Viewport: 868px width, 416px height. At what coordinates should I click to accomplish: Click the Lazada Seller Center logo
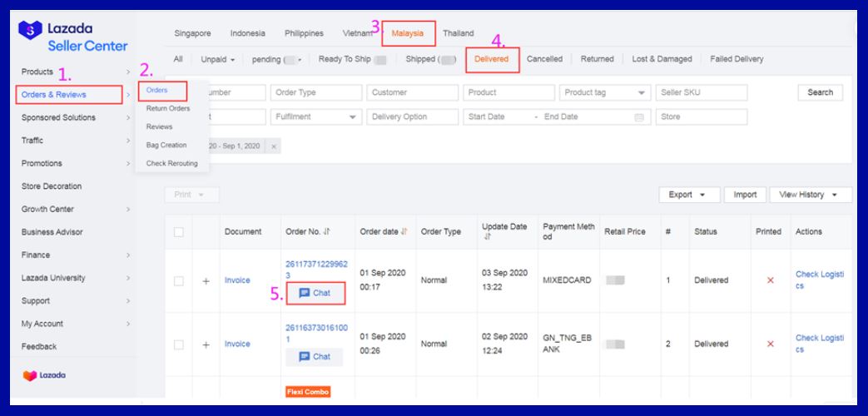click(73, 37)
